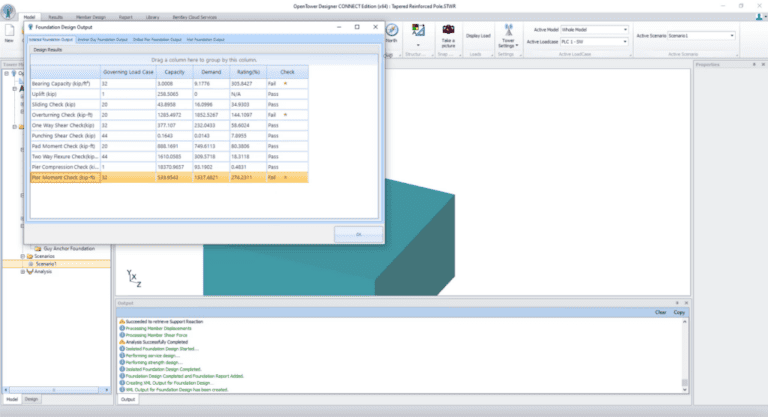This screenshot has height=417, width=768.
Task: Click OK button in Foundation Design Output
Action: 359,234
